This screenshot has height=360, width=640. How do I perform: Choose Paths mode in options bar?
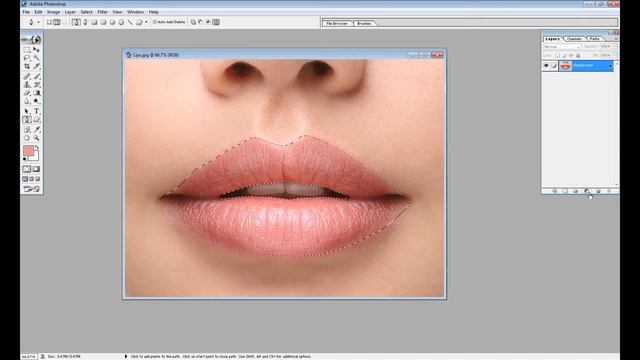[x=57, y=22]
